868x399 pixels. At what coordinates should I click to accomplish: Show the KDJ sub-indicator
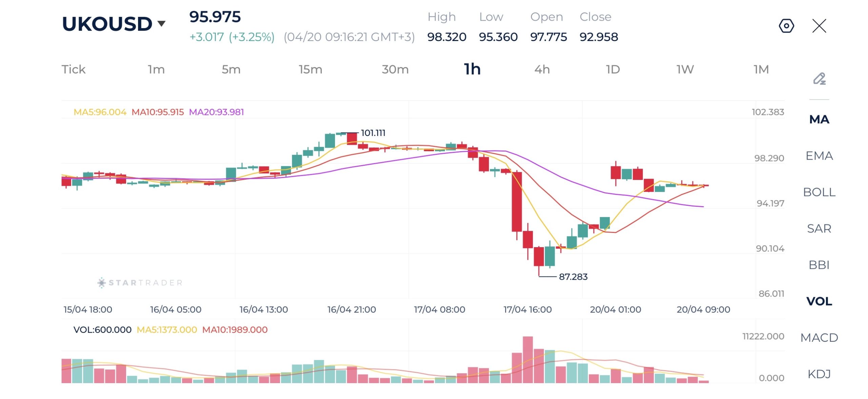819,374
